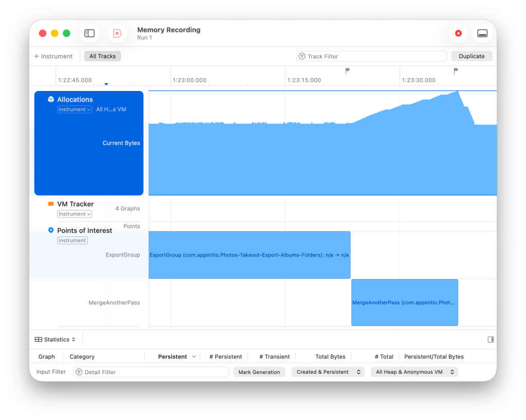Click the Duplicate button
This screenshot has height=420, width=526.
click(x=471, y=57)
